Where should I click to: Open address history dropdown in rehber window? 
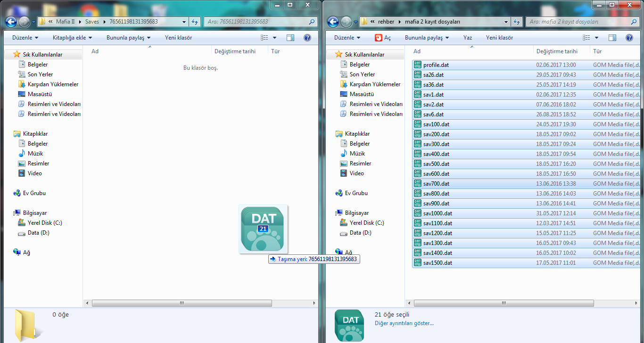click(506, 22)
